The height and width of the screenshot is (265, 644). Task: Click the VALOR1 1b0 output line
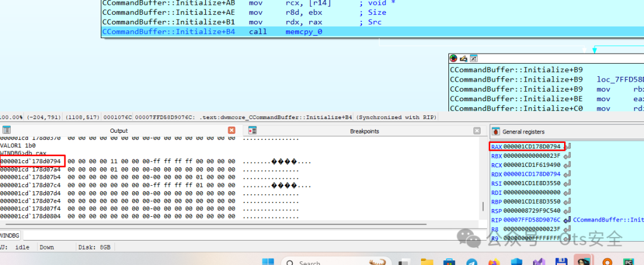18,145
